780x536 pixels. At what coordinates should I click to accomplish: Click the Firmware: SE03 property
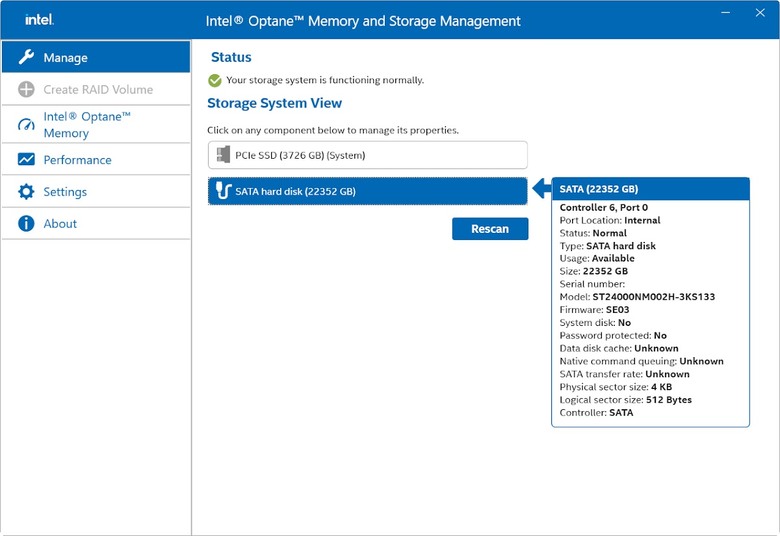pos(594,310)
